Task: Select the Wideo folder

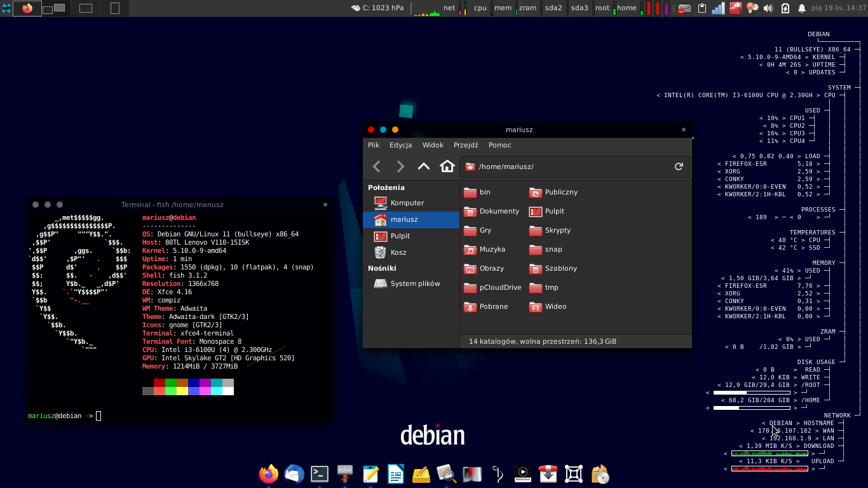Action: click(x=548, y=306)
